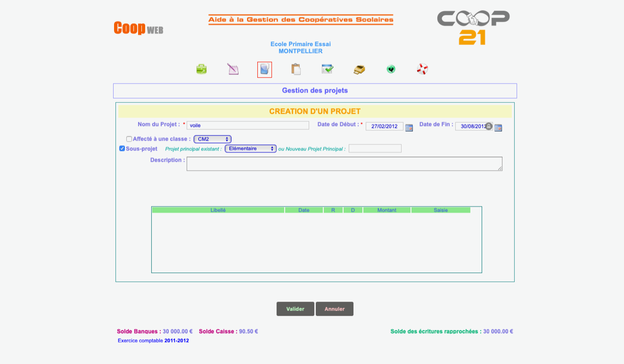
Task: Click the Valider button
Action: click(295, 309)
